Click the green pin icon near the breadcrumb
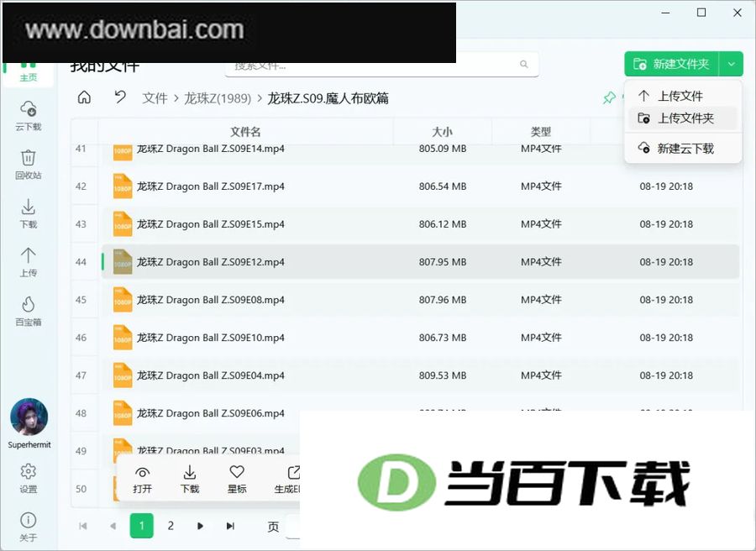756x551 pixels. [x=610, y=98]
